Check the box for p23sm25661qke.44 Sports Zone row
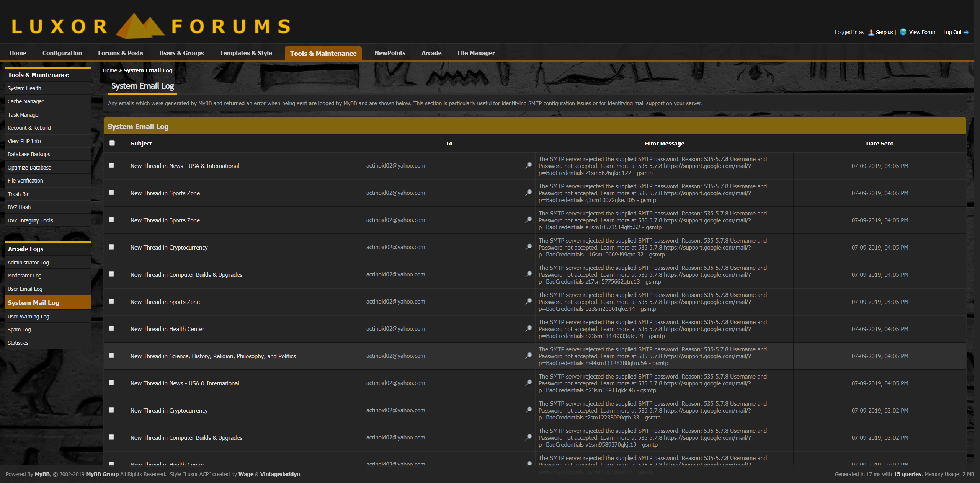This screenshot has height=483, width=980. 111,301
